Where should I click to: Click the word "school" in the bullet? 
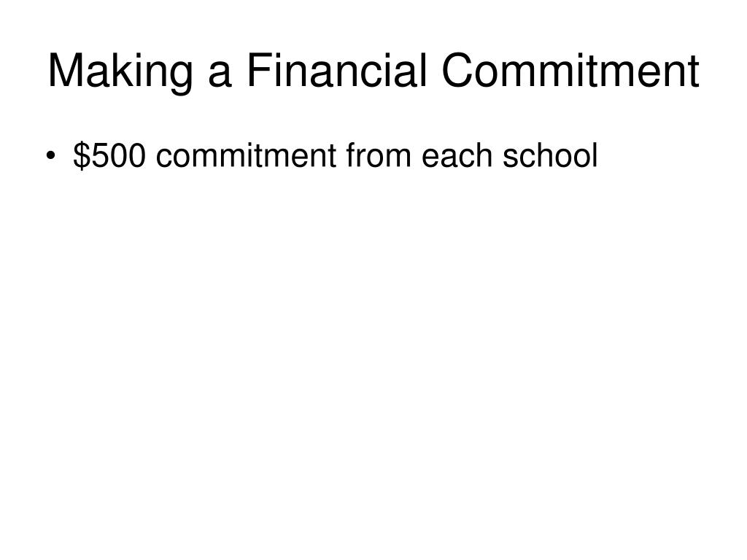point(550,155)
